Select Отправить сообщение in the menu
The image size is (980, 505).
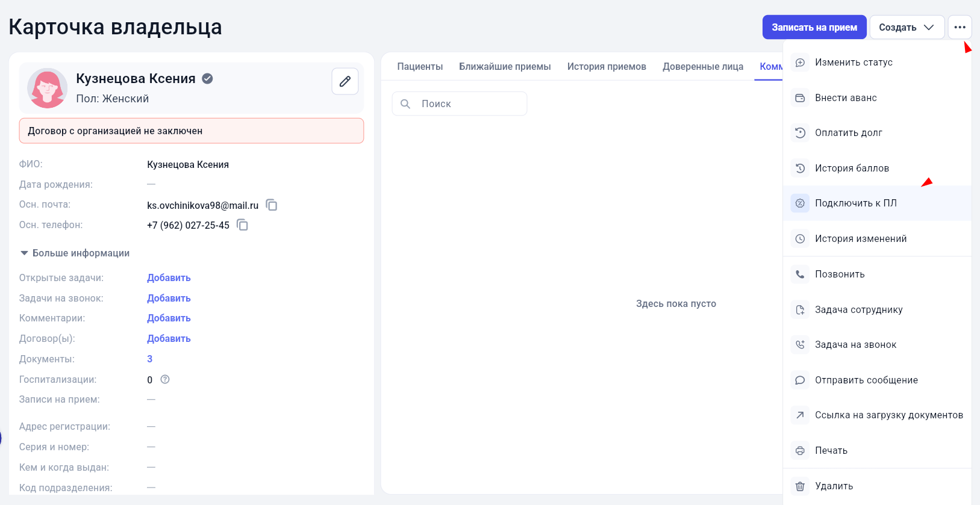click(x=877, y=380)
